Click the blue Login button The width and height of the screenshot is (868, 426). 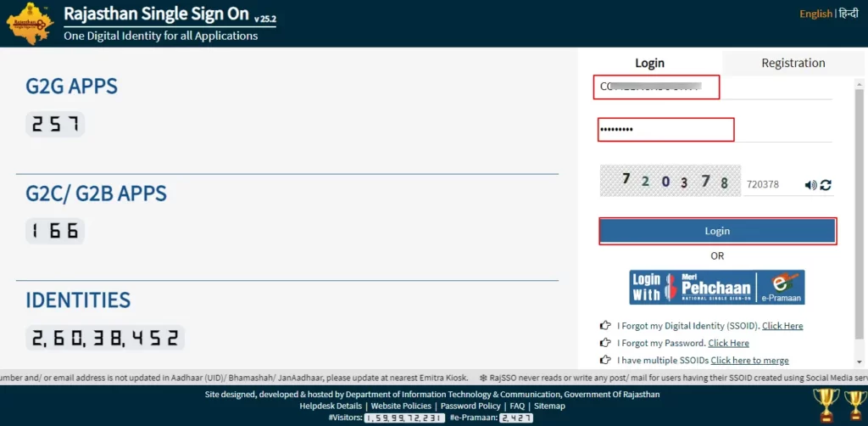click(717, 231)
